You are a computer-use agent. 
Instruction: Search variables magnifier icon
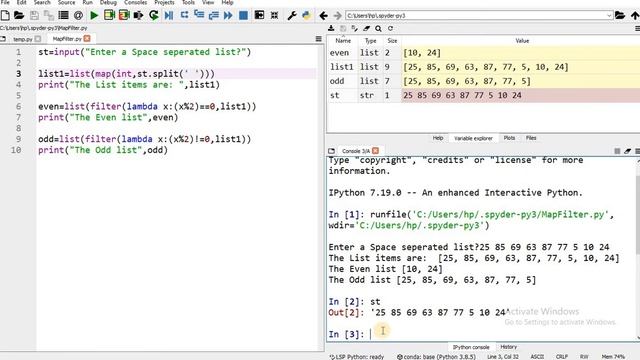tap(378, 28)
